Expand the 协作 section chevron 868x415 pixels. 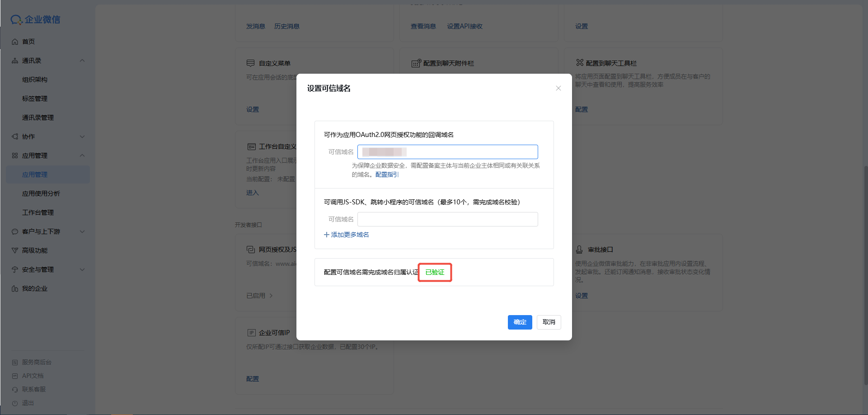[82, 137]
